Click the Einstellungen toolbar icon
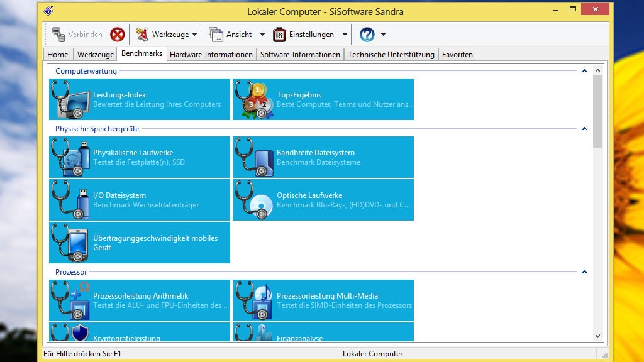This screenshot has width=644, height=362. click(279, 35)
